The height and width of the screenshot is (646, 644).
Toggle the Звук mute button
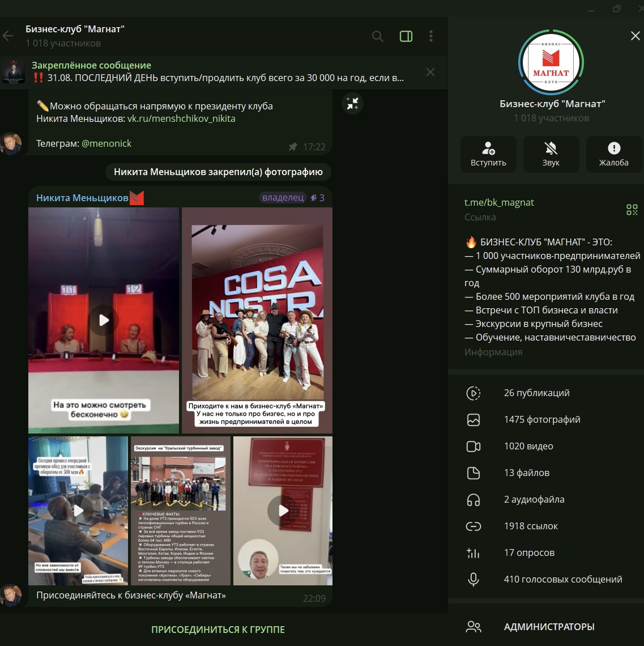point(551,155)
